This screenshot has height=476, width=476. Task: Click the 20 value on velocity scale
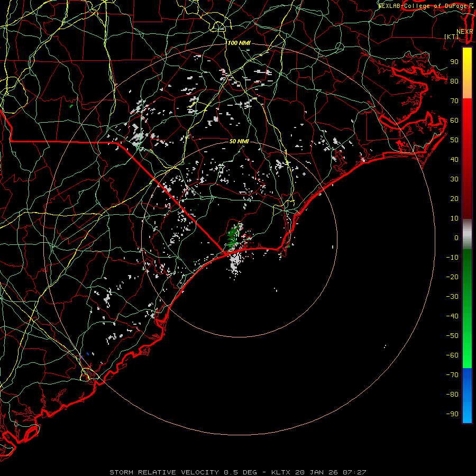click(454, 199)
